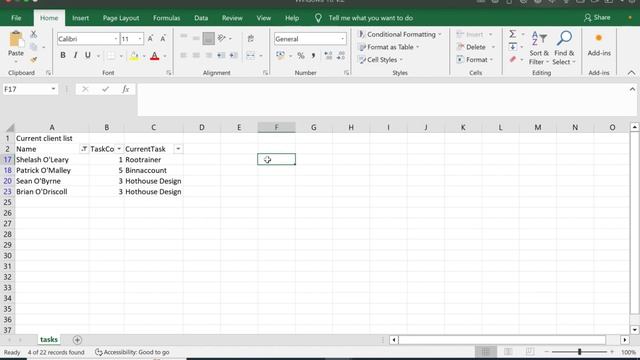Click the Merge & Center icon

pyautogui.click(x=251, y=56)
